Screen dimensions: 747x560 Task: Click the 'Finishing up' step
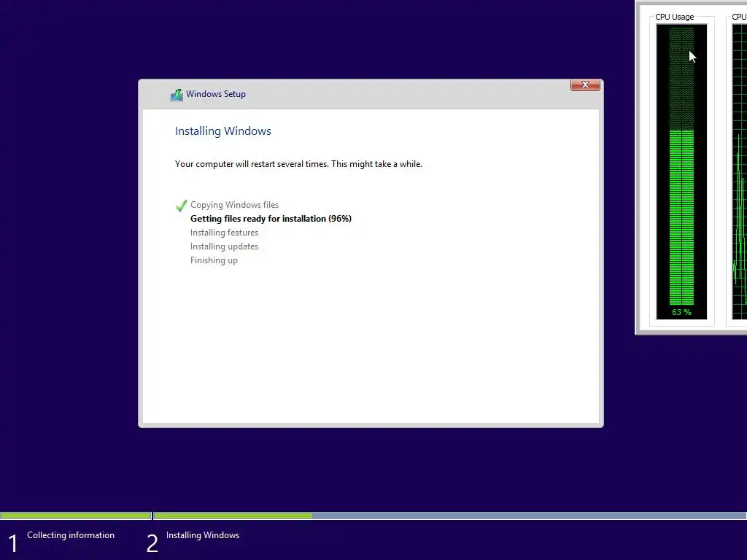[x=214, y=260]
